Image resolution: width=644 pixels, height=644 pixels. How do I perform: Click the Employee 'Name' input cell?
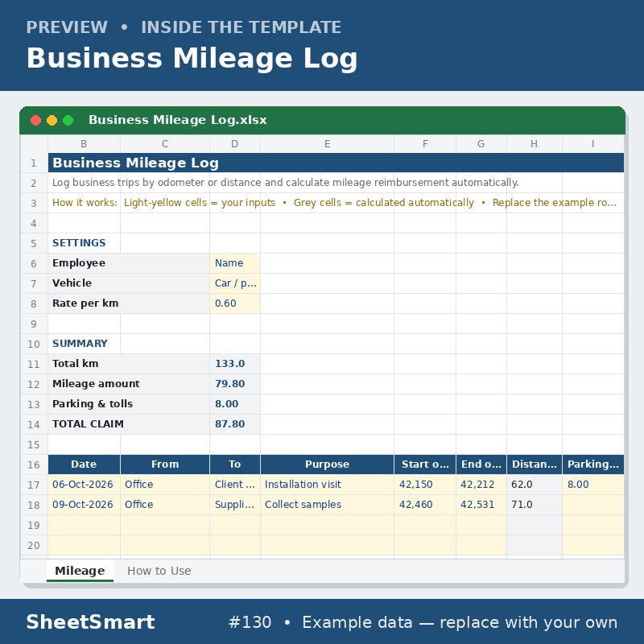pyautogui.click(x=235, y=263)
